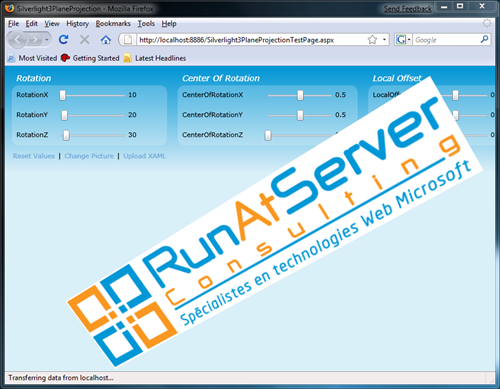The width and height of the screenshot is (500, 389).
Task: Click the CenterOfRotationX value 0.5
Action: coord(340,95)
